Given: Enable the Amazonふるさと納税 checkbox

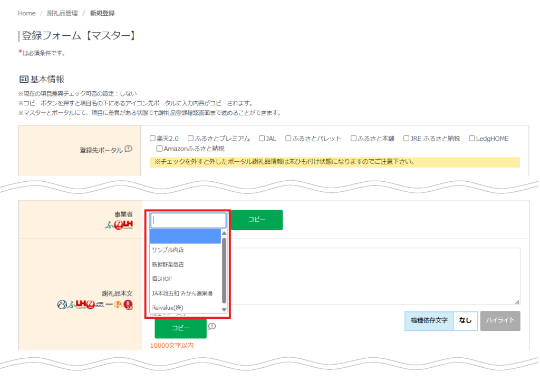Looking at the screenshot, I should [159, 149].
